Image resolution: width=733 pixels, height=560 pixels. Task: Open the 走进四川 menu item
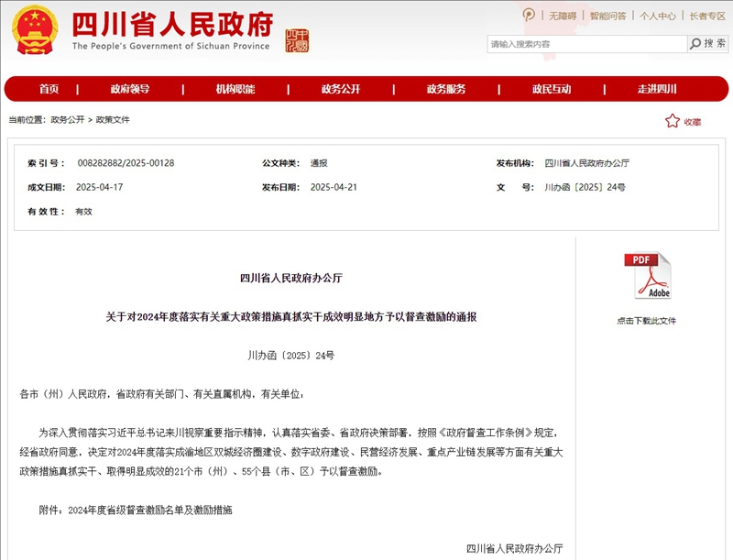coord(657,89)
